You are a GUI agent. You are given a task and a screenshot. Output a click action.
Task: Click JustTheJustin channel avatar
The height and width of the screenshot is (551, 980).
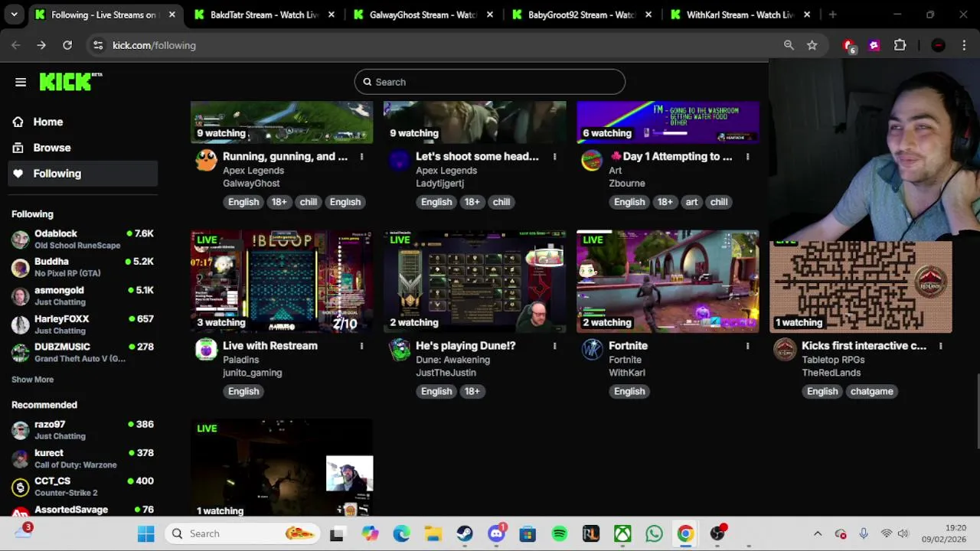pyautogui.click(x=399, y=350)
